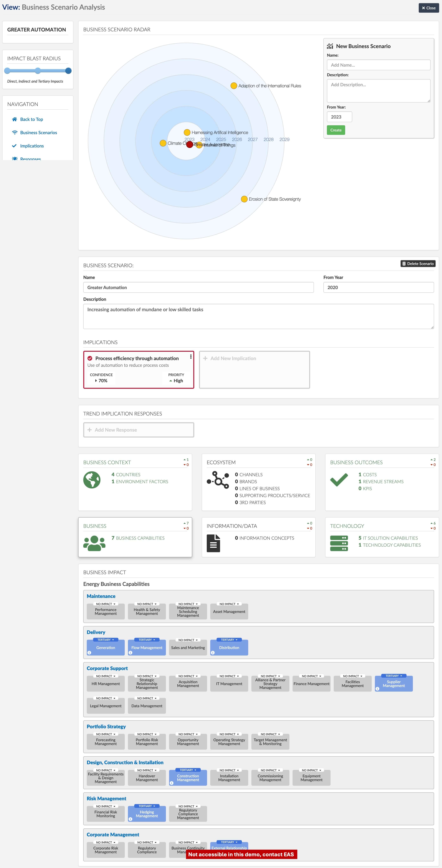Click the Greater Automation name field
The width and height of the screenshot is (442, 868).
pyautogui.click(x=199, y=287)
